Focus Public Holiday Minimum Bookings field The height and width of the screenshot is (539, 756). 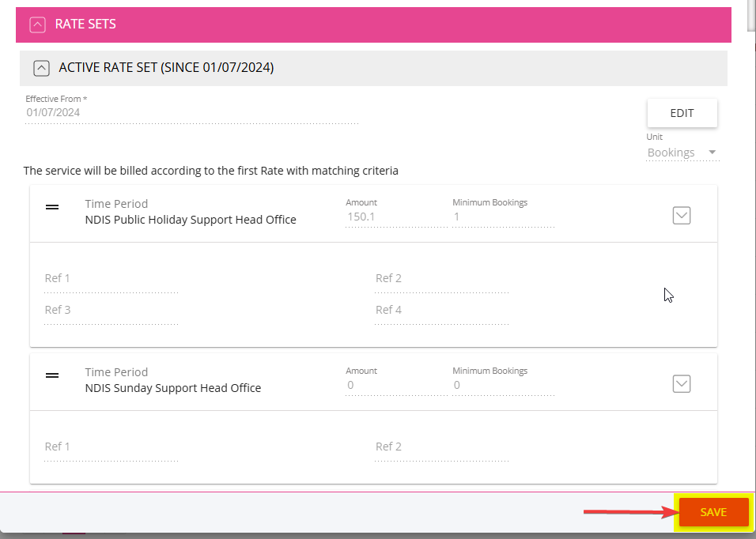click(503, 217)
